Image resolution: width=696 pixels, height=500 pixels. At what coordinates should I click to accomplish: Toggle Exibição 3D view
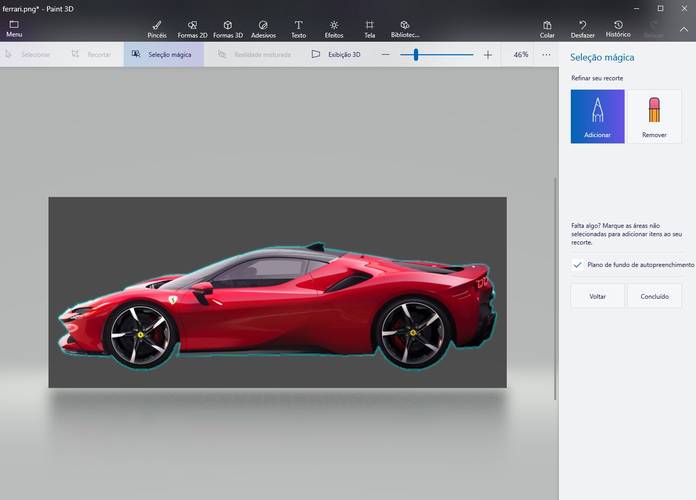click(x=336, y=54)
